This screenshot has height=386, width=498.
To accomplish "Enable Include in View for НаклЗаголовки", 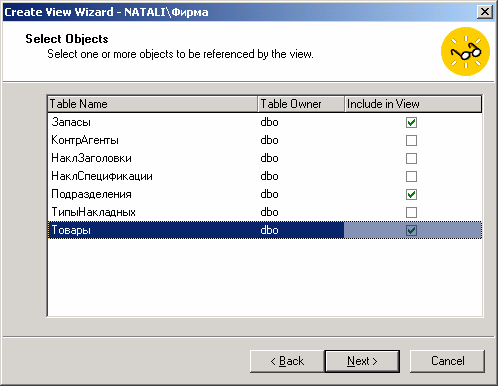I will pyautogui.click(x=411, y=158).
